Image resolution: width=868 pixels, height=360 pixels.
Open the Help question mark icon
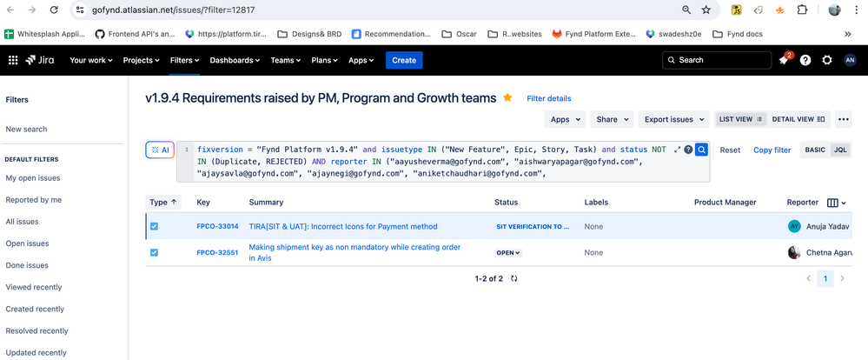tap(805, 60)
